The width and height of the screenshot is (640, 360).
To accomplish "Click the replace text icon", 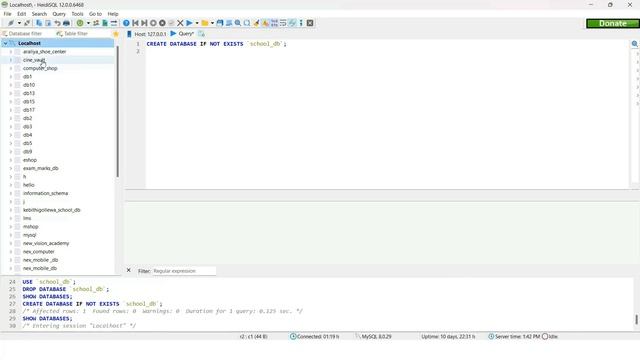I will (247, 23).
